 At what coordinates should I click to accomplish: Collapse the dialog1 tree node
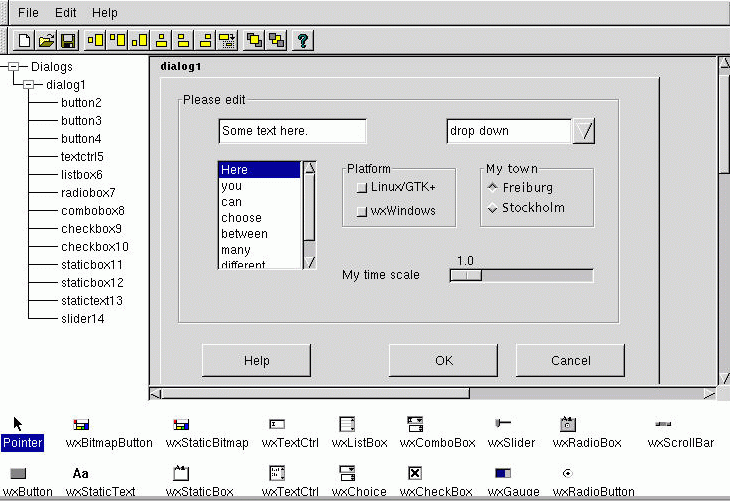coord(29,85)
